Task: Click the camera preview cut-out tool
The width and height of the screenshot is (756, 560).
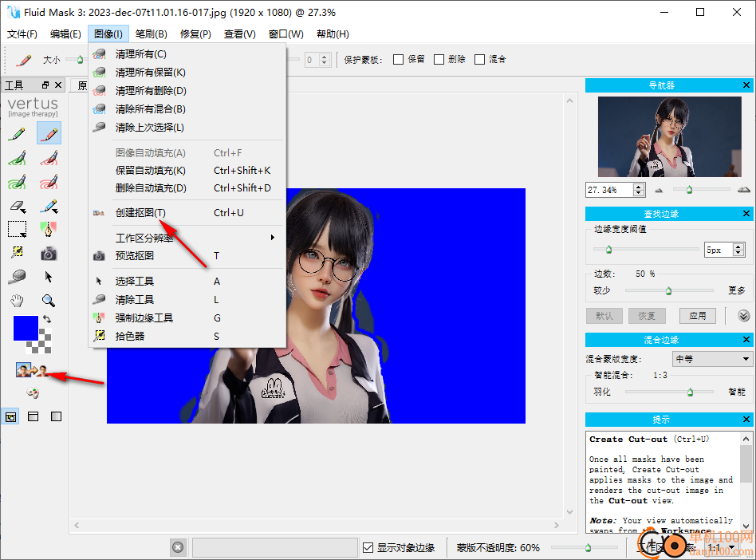Action: [49, 253]
